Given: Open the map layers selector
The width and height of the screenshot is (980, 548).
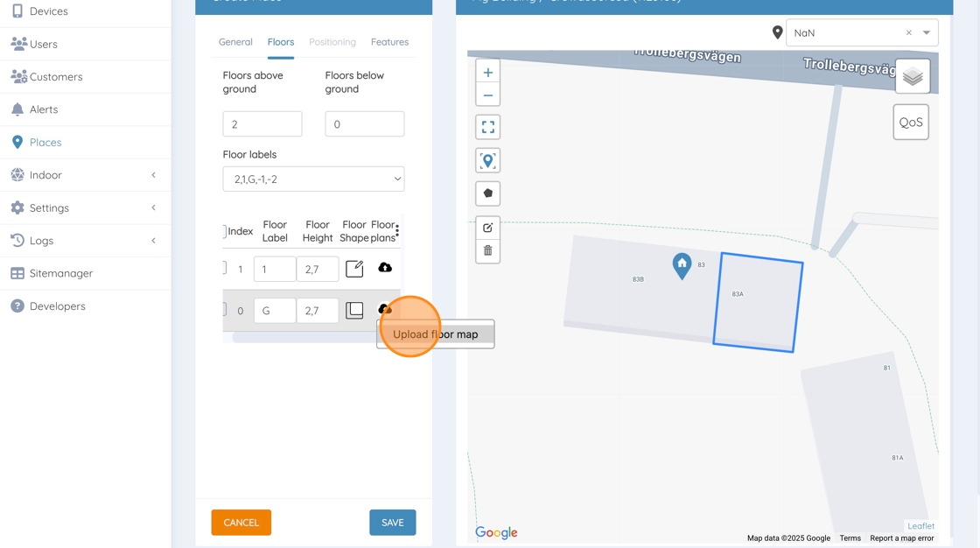Looking at the screenshot, I should 913,76.
